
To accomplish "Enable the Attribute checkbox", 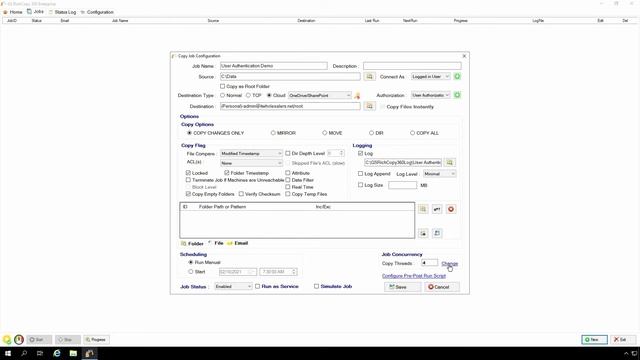I will click(288, 173).
